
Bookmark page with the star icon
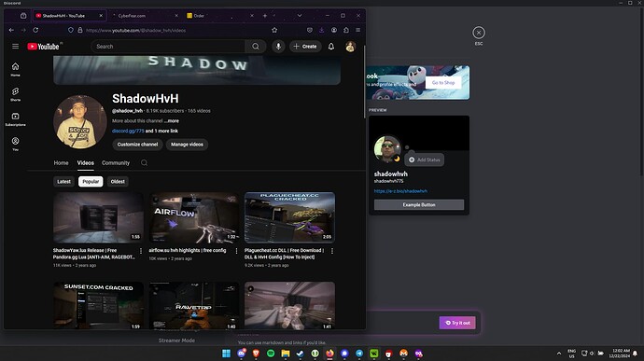click(x=274, y=30)
